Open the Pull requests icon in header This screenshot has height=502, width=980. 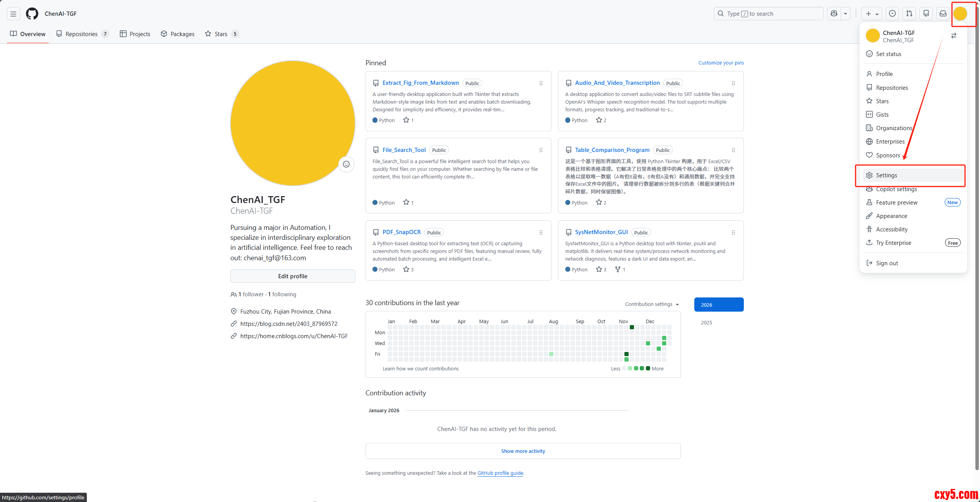tap(909, 14)
